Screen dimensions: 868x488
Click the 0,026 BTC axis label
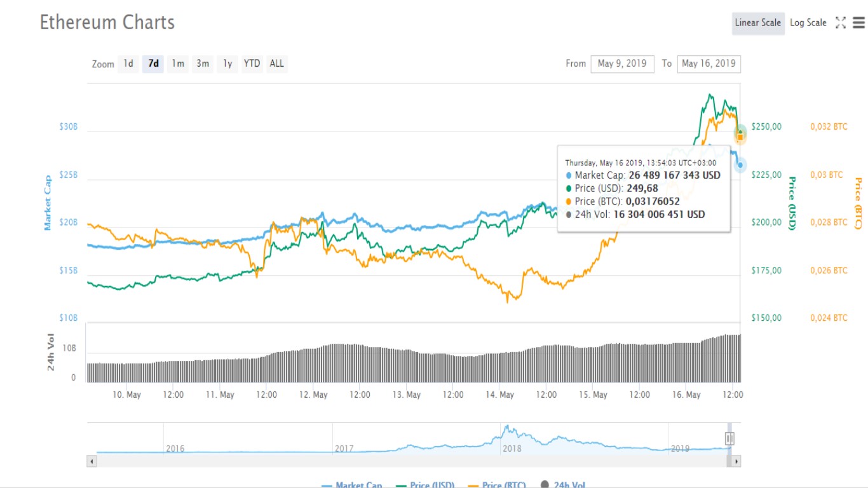[x=829, y=270]
